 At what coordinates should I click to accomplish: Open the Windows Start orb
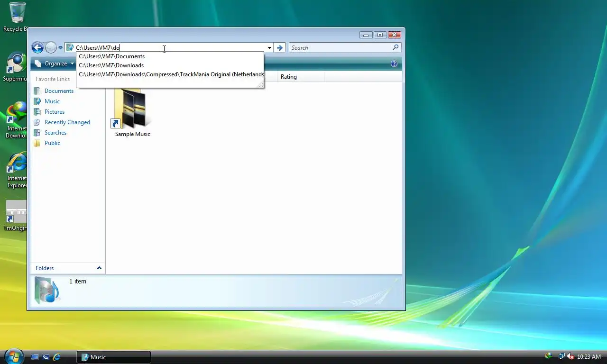point(14,356)
